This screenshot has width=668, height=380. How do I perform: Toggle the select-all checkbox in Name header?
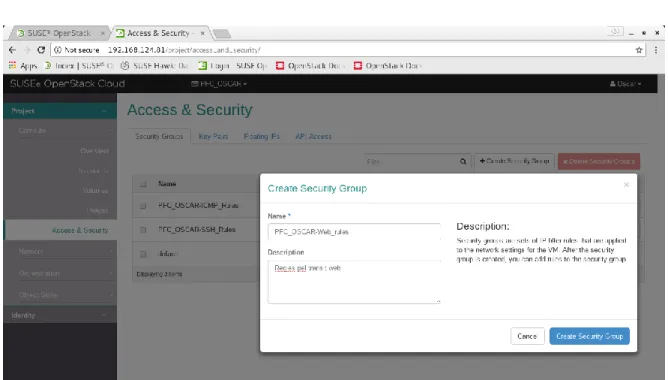[143, 184]
